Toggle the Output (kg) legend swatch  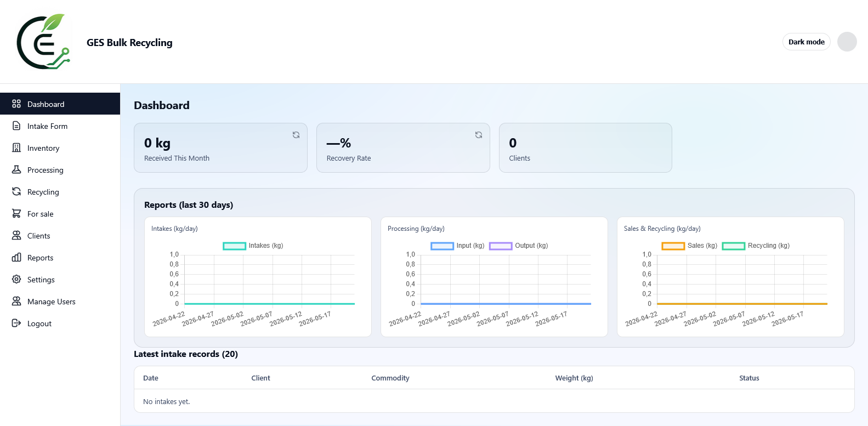(501, 246)
